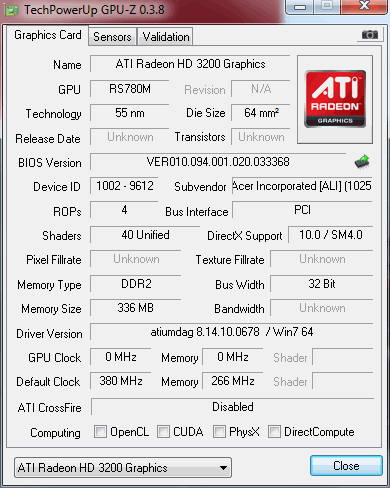Viewport: 390px width, 488px height.
Task: Click the Name field with ATI Radeon HD 3200
Action: point(190,64)
